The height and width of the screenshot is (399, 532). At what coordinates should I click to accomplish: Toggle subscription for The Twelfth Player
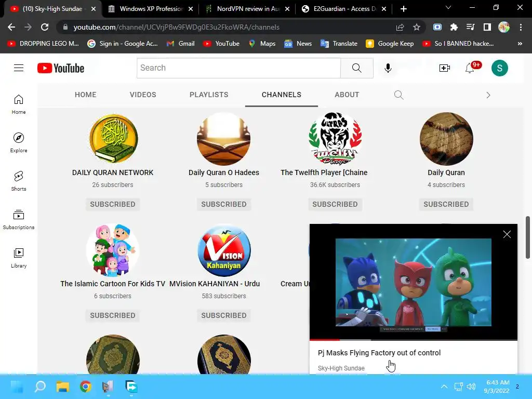click(335, 204)
